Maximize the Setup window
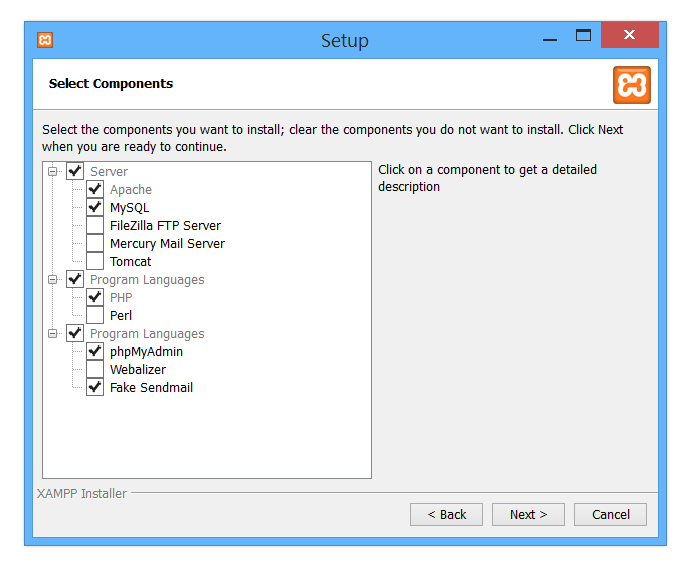This screenshot has height=576, width=693. 583,36
